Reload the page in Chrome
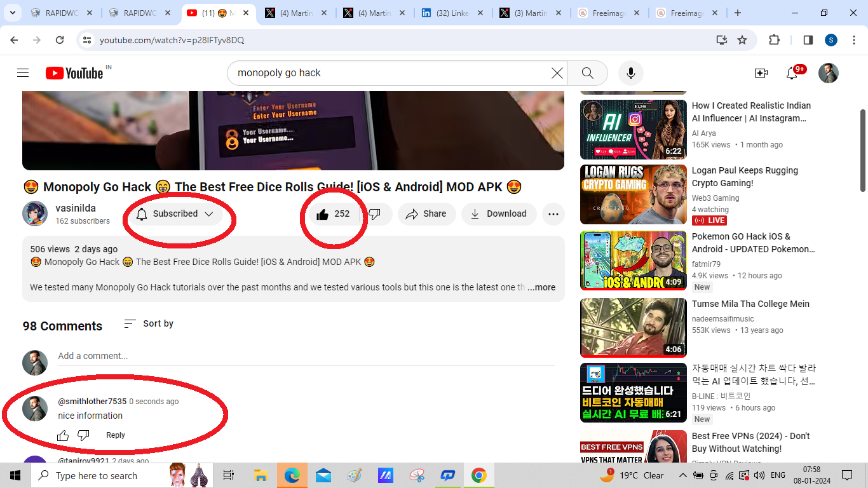This screenshot has width=868, height=488. point(60,40)
